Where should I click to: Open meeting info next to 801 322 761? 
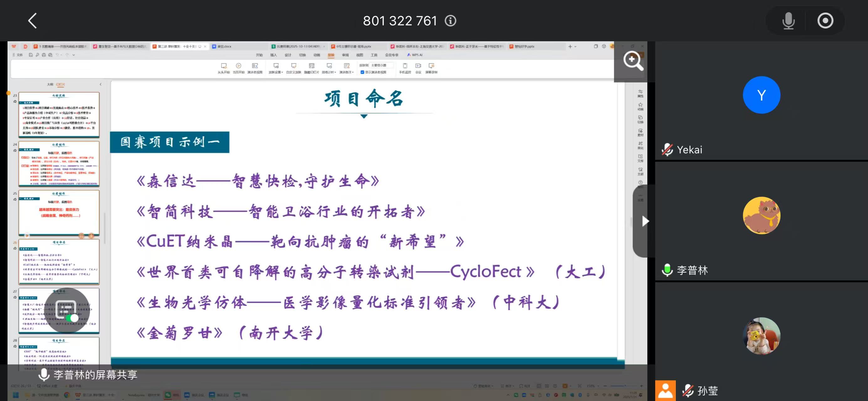click(450, 21)
